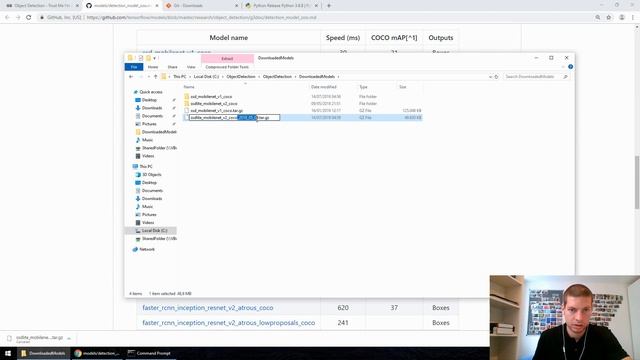Switch to the Object Detection browser tab
This screenshot has width=640, height=360.
(42, 6)
